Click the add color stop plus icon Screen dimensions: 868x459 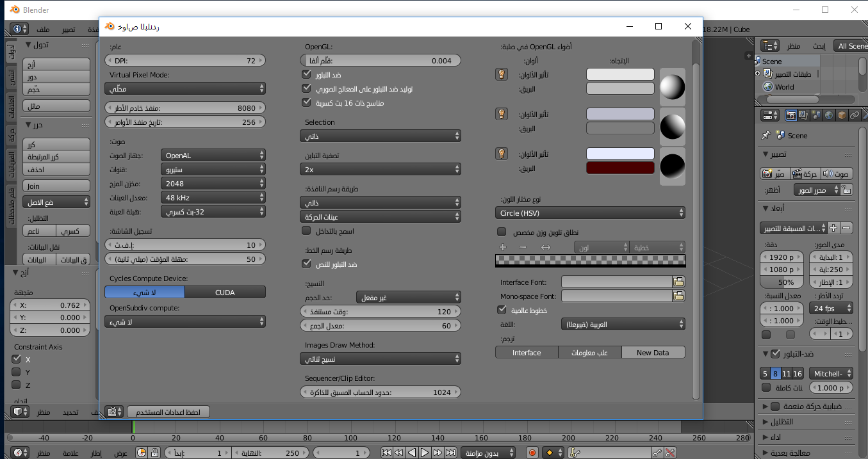503,247
